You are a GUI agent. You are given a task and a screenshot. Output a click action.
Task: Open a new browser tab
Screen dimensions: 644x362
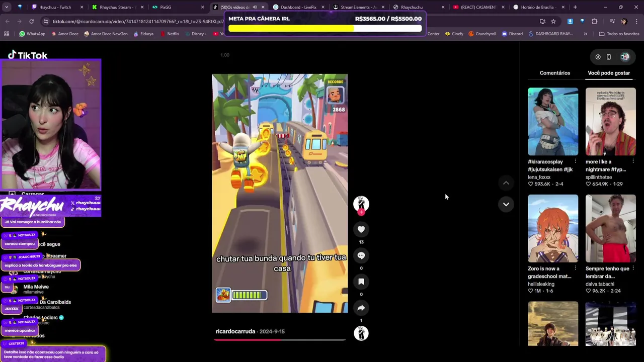click(575, 7)
